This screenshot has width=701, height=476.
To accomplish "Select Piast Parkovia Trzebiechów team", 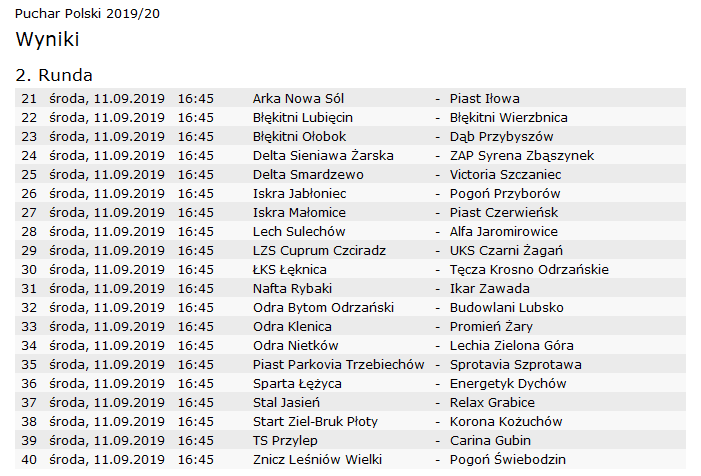I will click(x=338, y=365).
